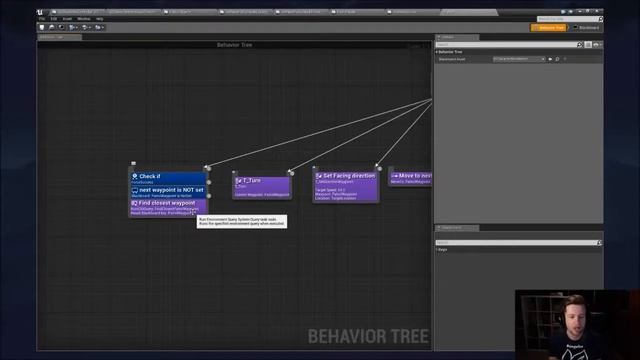
Task: Click the task icon on T_Turn node
Action: click(239, 180)
